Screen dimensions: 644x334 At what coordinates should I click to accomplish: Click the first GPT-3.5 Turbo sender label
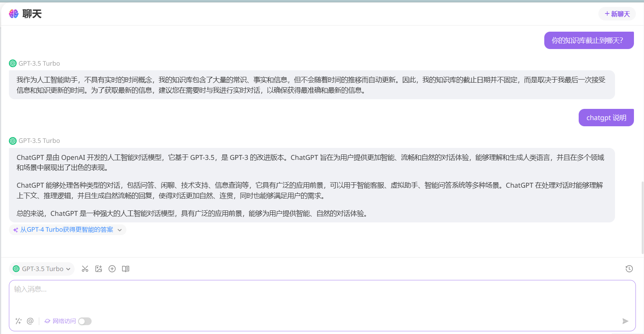point(39,63)
